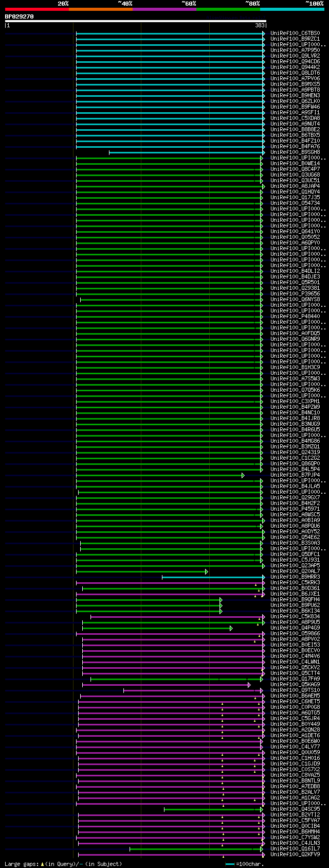329x868 pixels.
Task: Open hit UniRef100_C6TBS0
Action: tap(295, 33)
